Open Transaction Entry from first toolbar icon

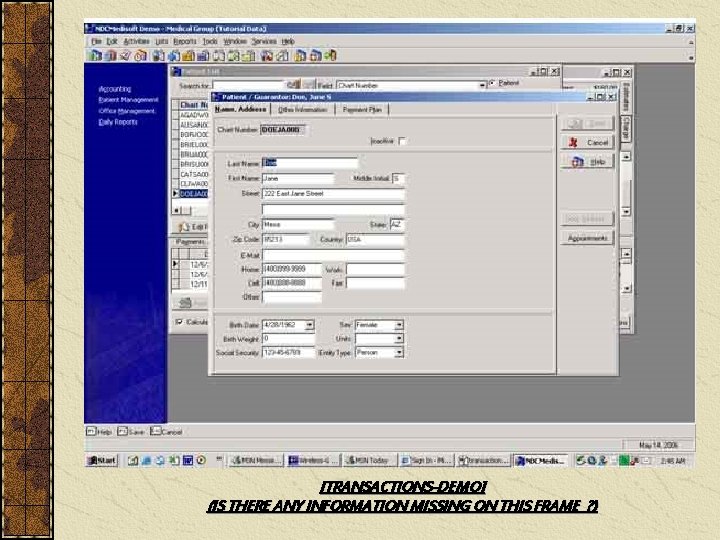tap(95, 56)
